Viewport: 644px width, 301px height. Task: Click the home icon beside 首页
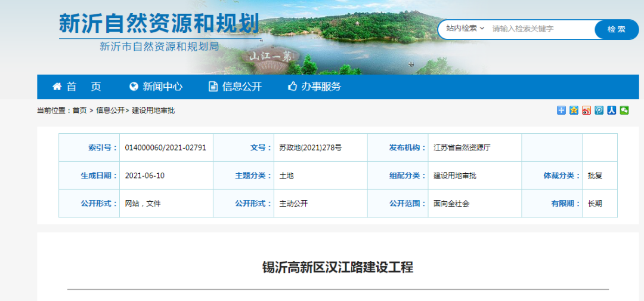click(57, 87)
